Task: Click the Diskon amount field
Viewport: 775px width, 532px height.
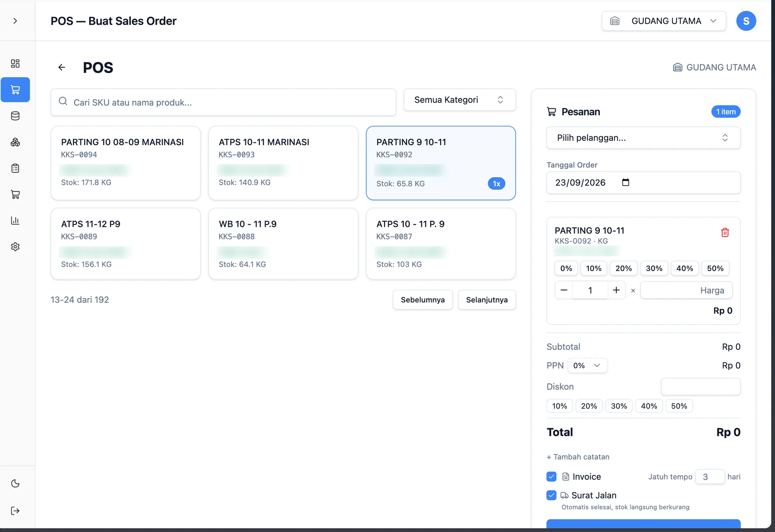Action: tap(701, 387)
